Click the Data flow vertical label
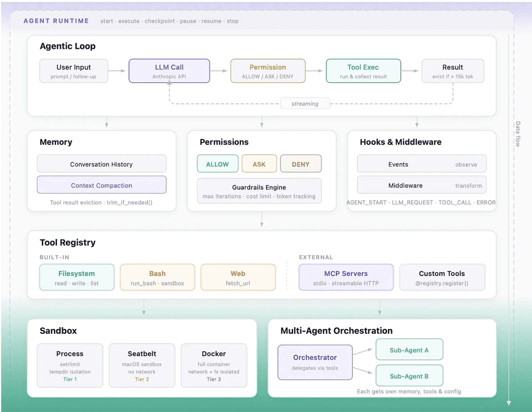The image size is (532, 412). (518, 134)
